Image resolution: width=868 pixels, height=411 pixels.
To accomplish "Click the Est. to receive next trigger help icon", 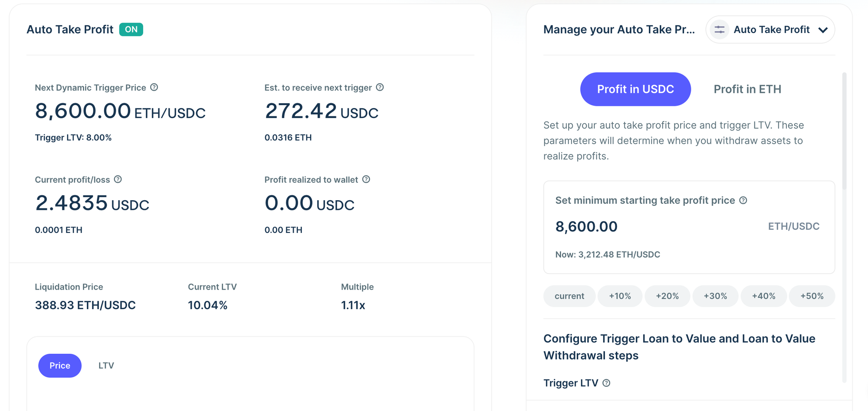I will (x=380, y=87).
